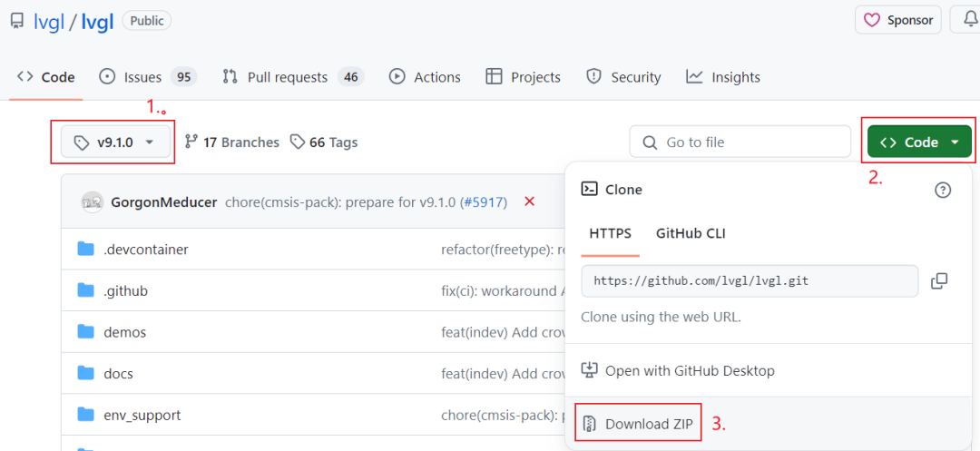Select the Code tab
The height and width of the screenshot is (451, 980).
click(45, 77)
